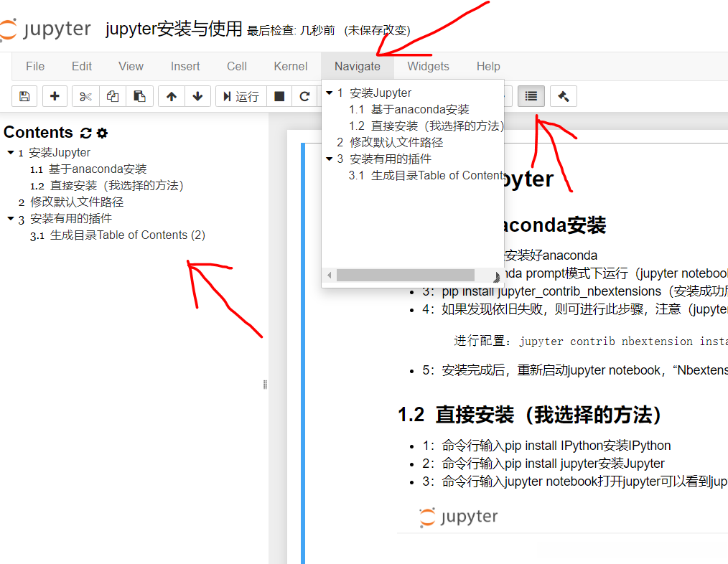This screenshot has height=564, width=728.
Task: Open the View menu
Action: pos(131,67)
